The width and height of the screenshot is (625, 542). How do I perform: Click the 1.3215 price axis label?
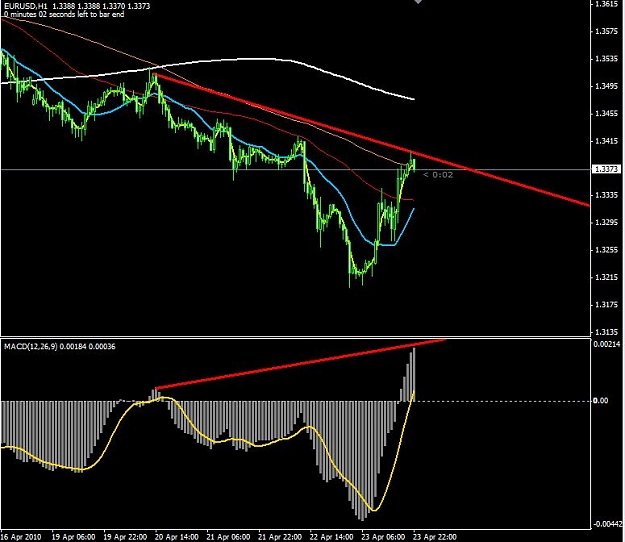click(x=606, y=277)
